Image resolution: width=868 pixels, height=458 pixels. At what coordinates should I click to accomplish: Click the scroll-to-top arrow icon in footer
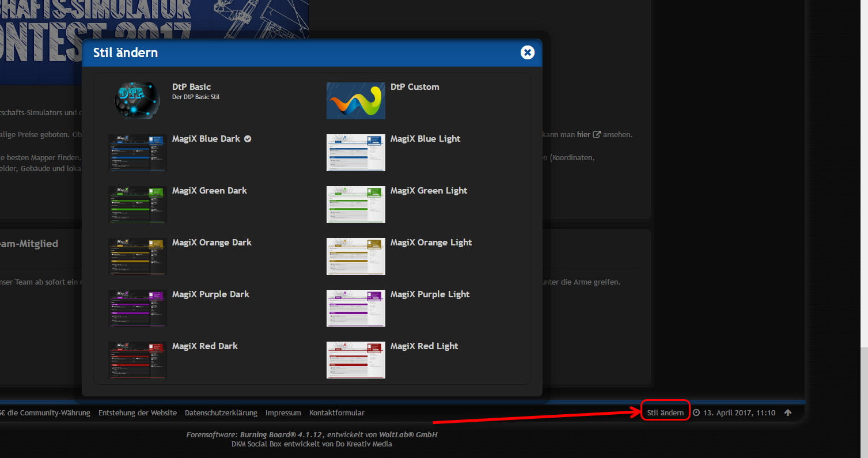point(788,412)
